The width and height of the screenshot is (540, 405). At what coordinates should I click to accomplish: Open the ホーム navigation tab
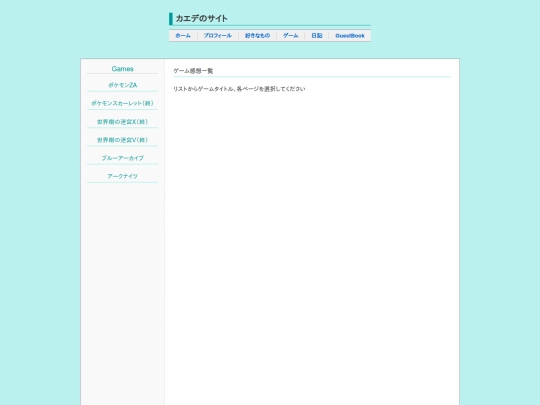coord(183,36)
